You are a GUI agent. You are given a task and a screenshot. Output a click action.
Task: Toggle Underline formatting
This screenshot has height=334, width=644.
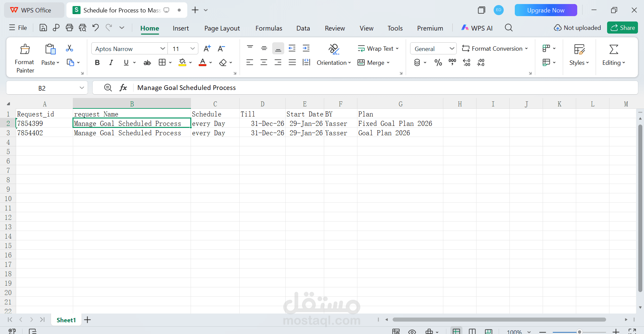click(126, 62)
